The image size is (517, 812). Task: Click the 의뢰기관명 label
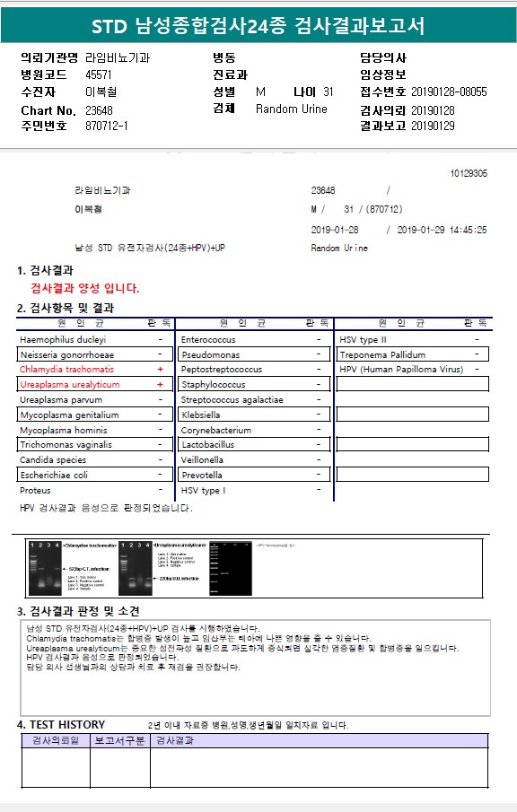[x=49, y=57]
